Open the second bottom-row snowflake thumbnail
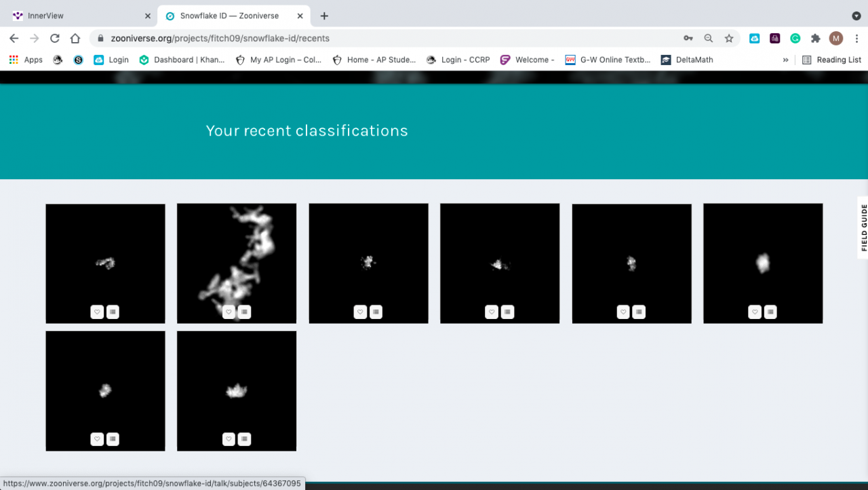The height and width of the screenshot is (490, 868). pyautogui.click(x=237, y=391)
